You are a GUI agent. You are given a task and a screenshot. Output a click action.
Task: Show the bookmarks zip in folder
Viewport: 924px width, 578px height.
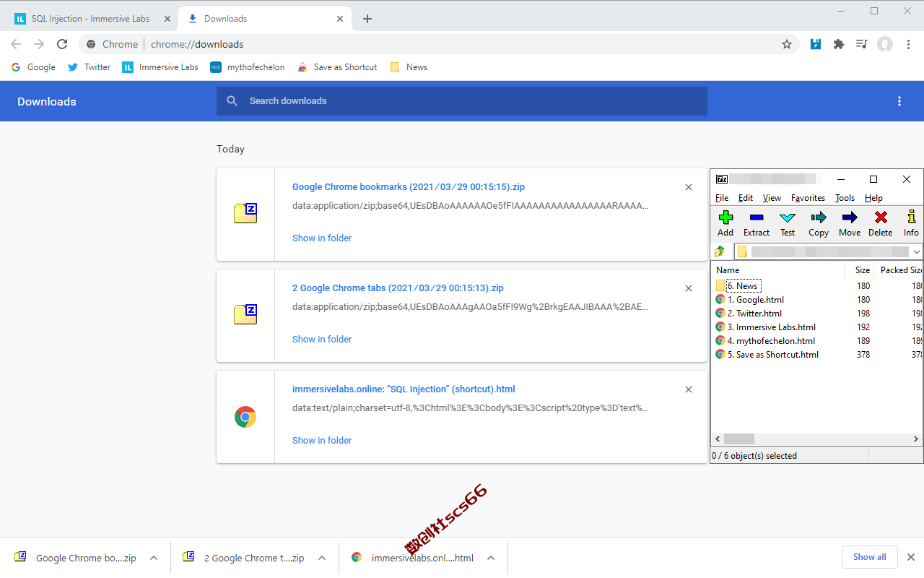[322, 238]
